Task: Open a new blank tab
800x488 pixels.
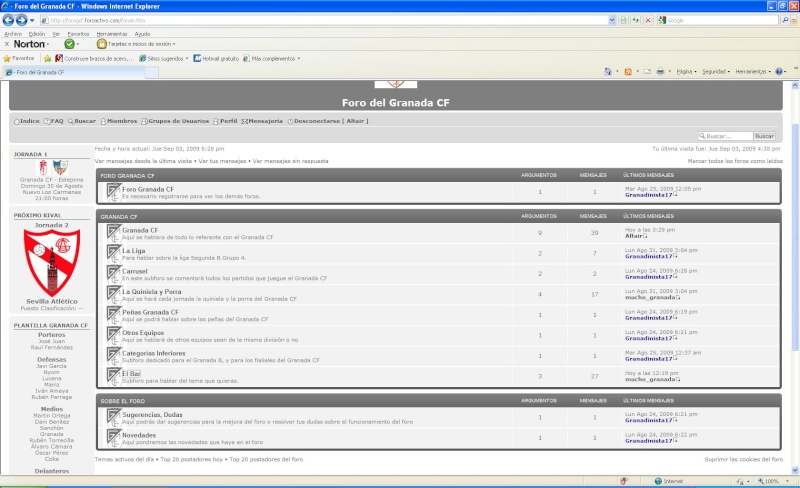Action: (152, 72)
